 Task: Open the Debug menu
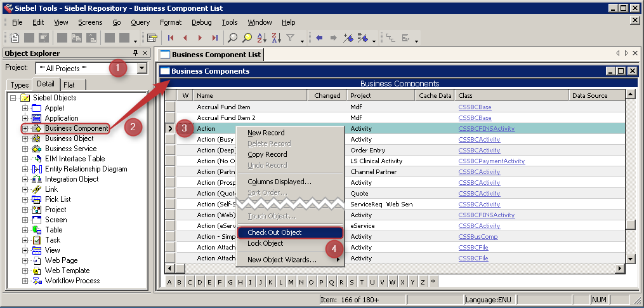coord(202,22)
